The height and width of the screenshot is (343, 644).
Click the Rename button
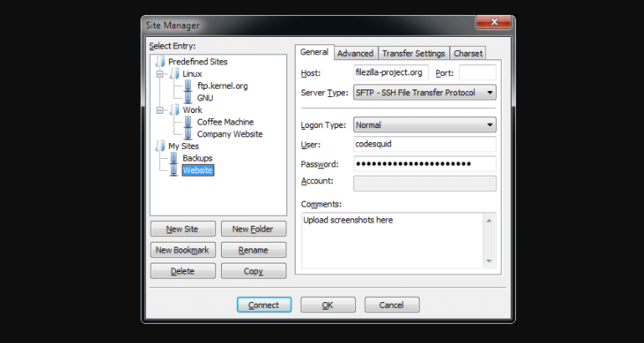click(253, 250)
